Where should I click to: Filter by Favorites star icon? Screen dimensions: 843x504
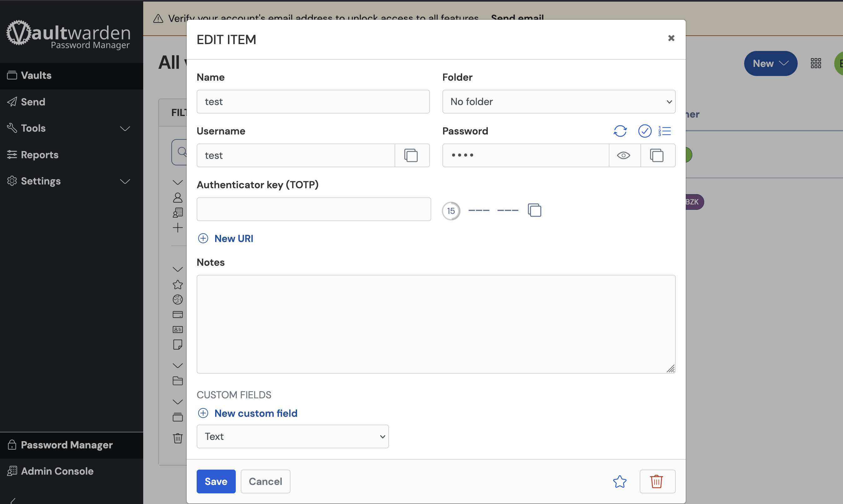pyautogui.click(x=178, y=285)
